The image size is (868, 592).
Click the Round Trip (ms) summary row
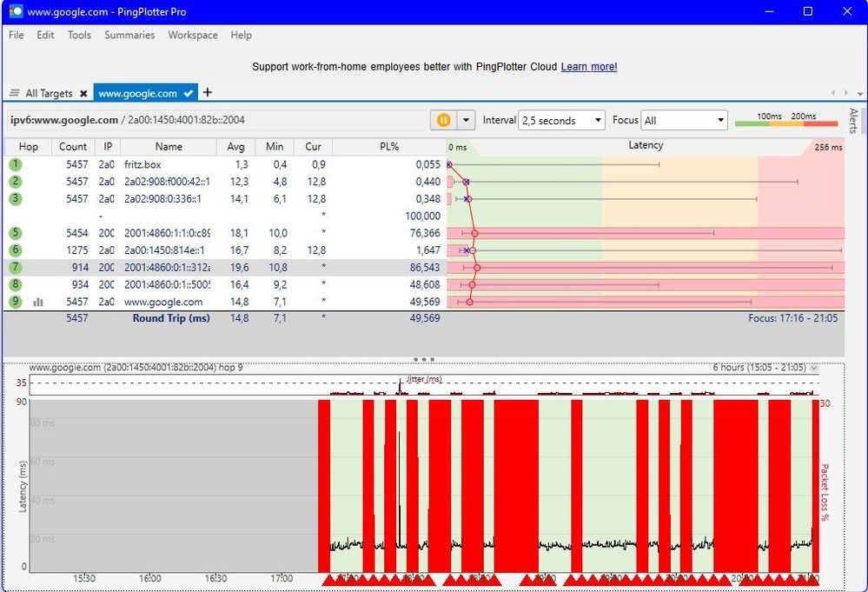[424, 318]
